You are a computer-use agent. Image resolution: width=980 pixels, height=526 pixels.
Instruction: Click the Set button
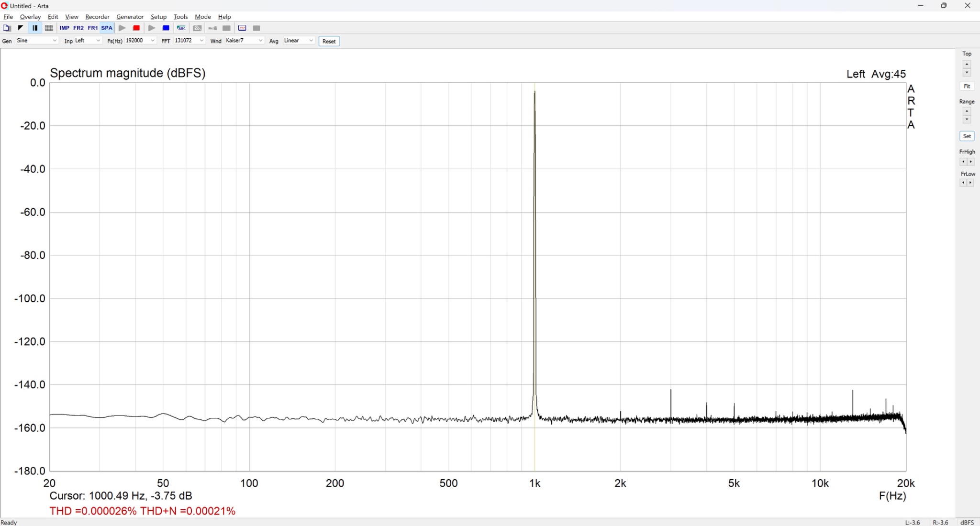[967, 136]
